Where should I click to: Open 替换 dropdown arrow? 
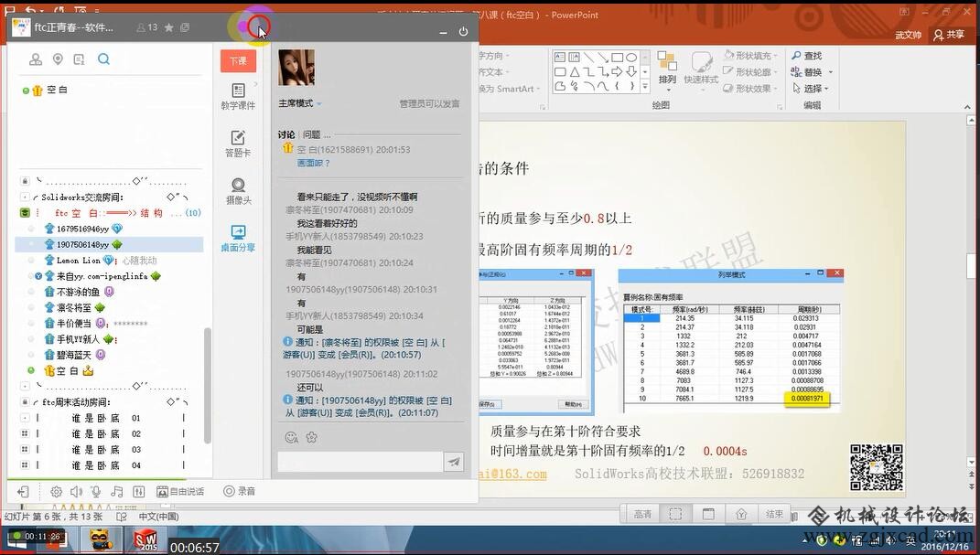[831, 72]
